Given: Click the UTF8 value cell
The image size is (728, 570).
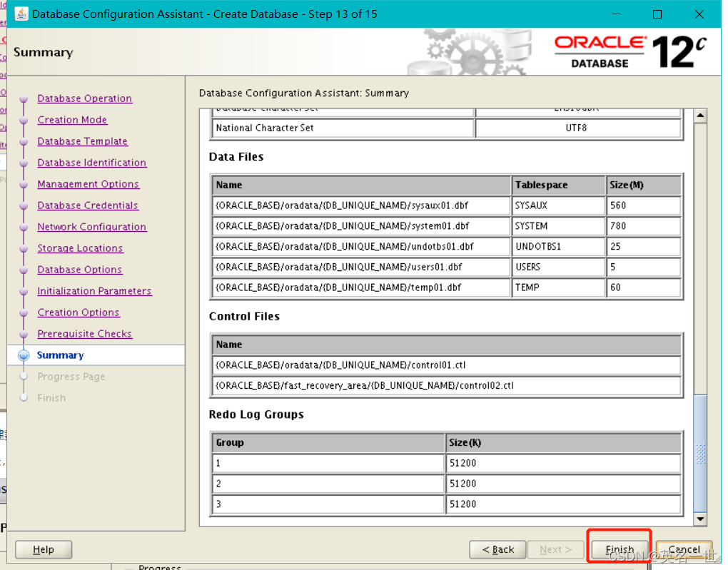Looking at the screenshot, I should pos(578,128).
